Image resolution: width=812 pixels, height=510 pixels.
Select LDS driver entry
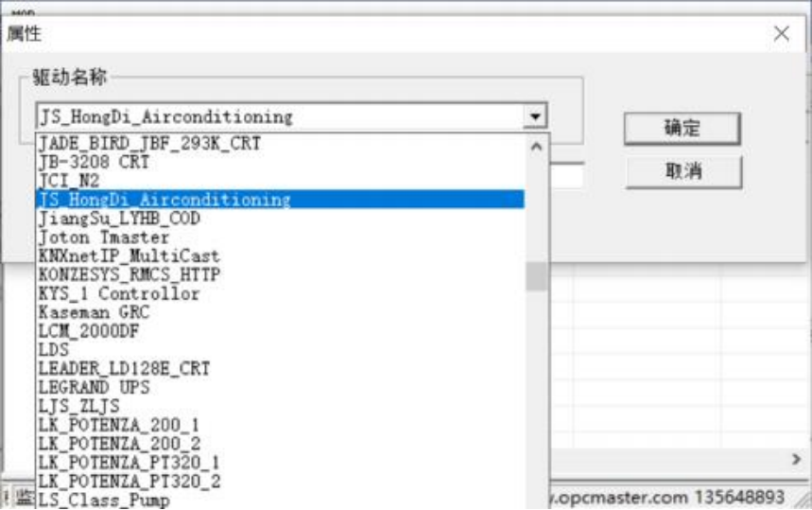pyautogui.click(x=280, y=350)
